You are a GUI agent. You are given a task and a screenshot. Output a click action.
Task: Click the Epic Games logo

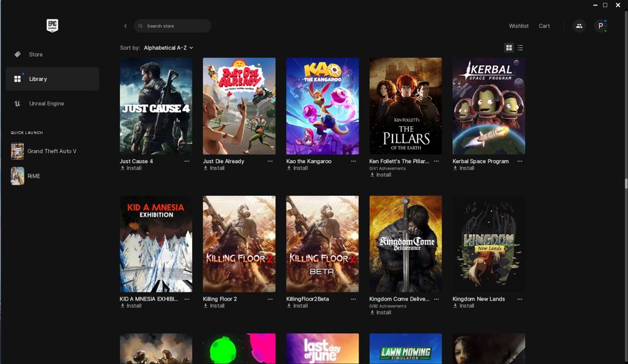(x=52, y=26)
